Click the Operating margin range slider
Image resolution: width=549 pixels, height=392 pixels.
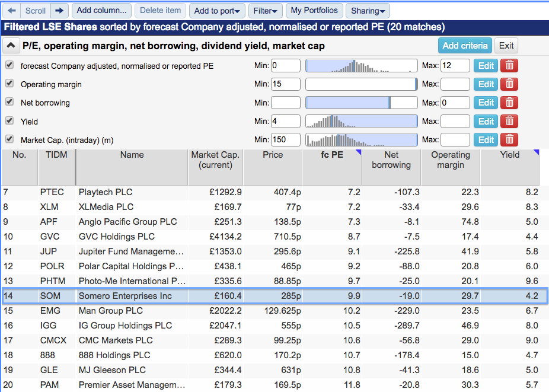click(361, 84)
